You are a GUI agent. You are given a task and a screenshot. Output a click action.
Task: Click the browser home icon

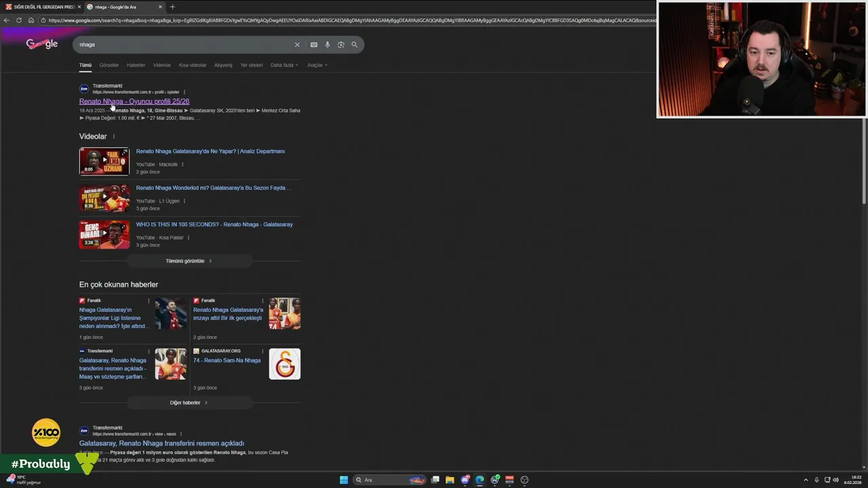point(31,20)
